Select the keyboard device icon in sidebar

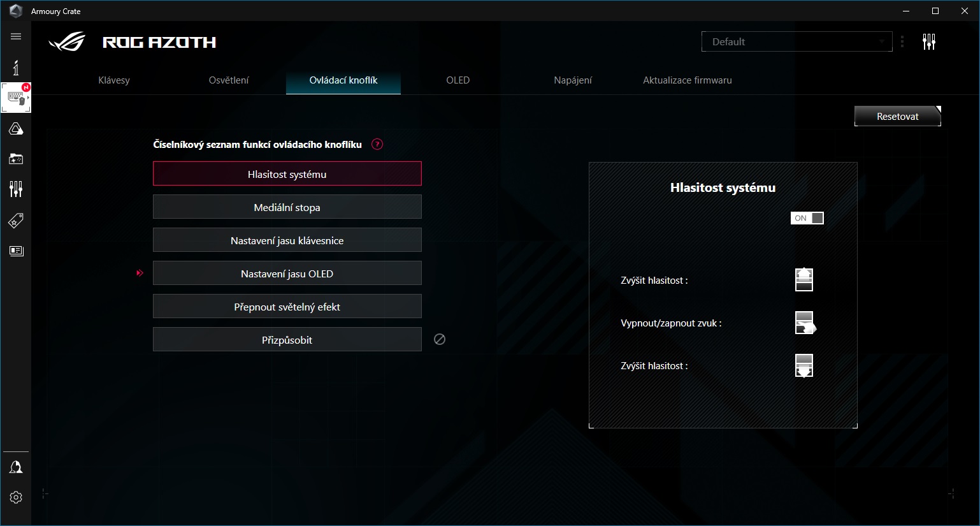point(16,98)
